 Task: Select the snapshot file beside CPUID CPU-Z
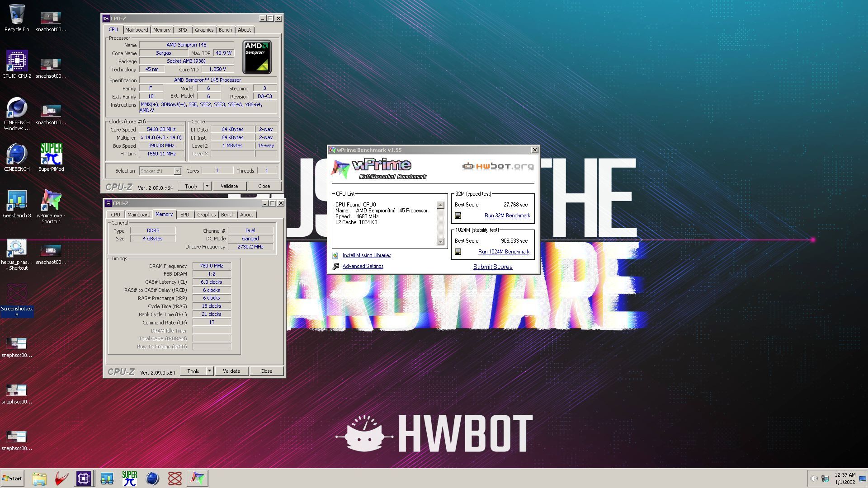coord(51,68)
